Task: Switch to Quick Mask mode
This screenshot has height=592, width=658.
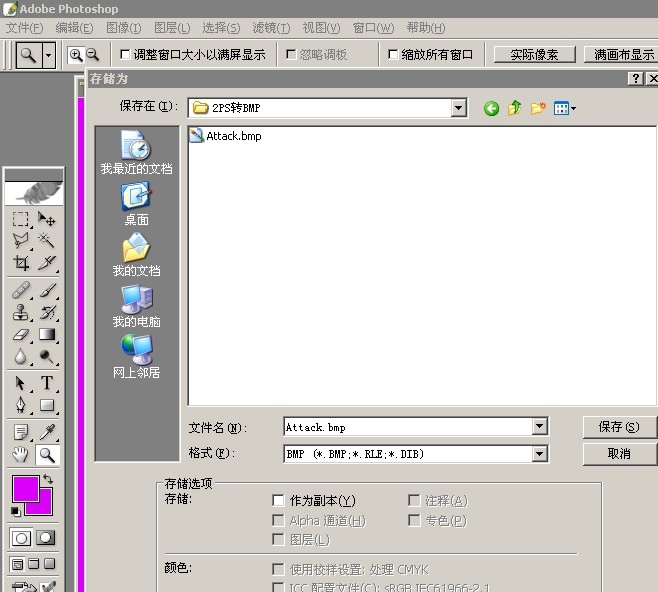Action: click(46, 538)
